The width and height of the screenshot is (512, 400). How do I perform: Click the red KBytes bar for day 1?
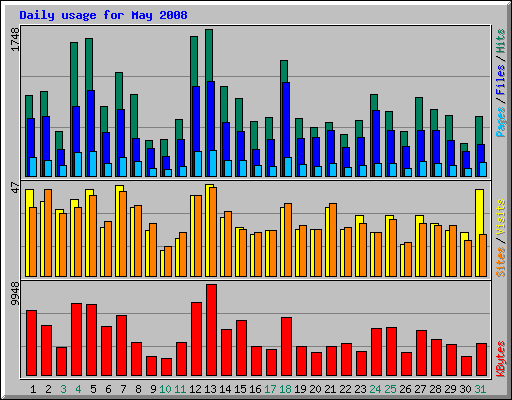click(31, 343)
